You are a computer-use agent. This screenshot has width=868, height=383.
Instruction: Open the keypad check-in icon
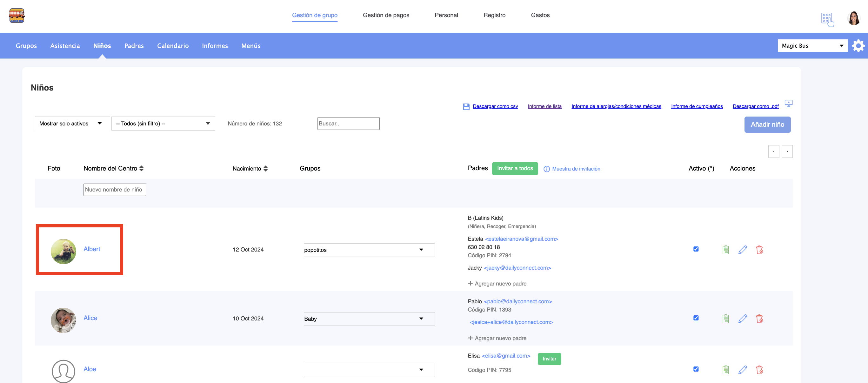click(827, 19)
